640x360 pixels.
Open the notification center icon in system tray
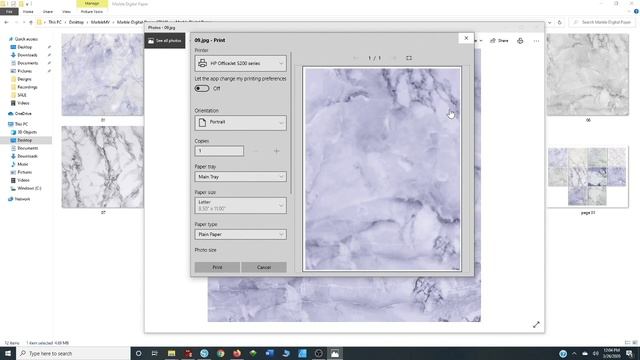tap(629, 353)
